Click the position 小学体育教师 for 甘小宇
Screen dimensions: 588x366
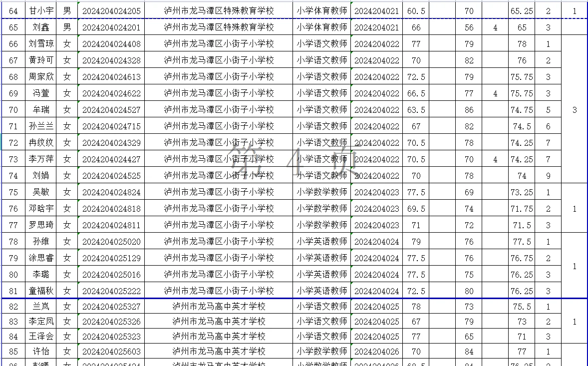(322, 11)
